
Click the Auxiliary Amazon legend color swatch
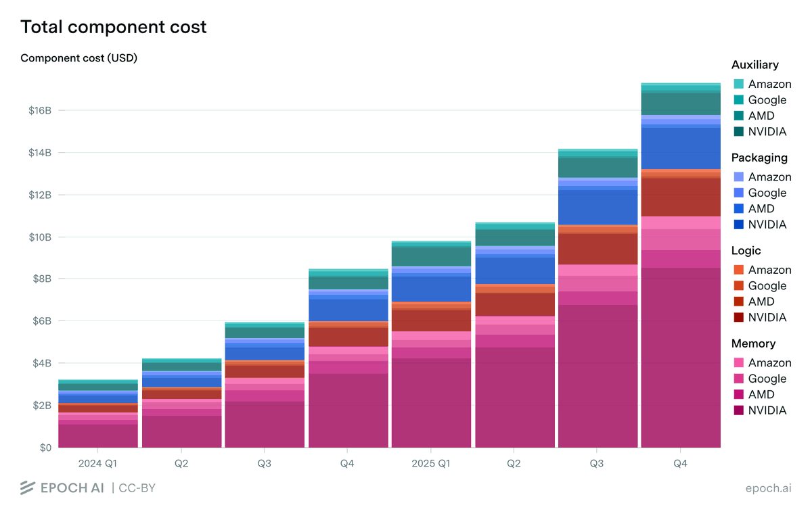point(739,84)
